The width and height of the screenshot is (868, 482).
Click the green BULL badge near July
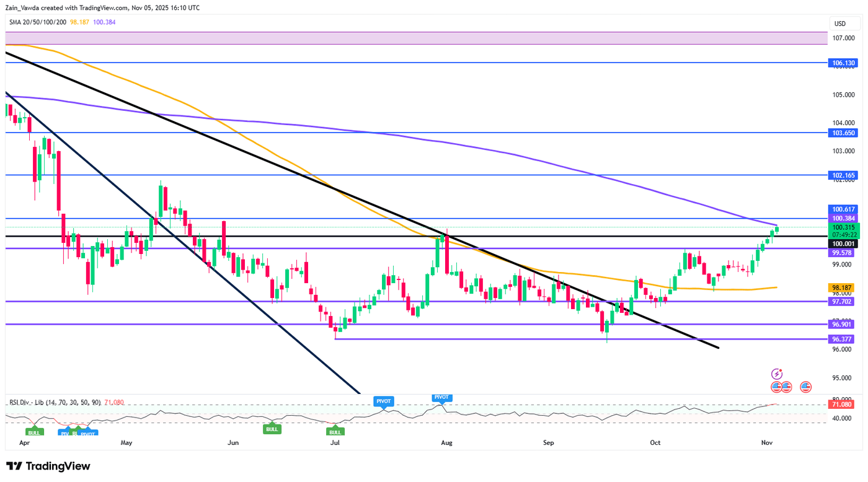tap(335, 432)
